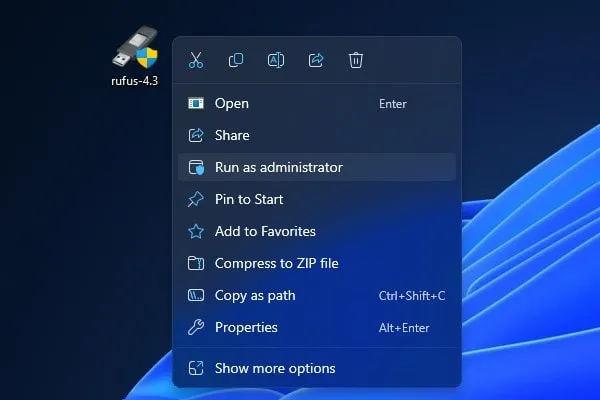Choose the Pin to Start text entry

249,199
